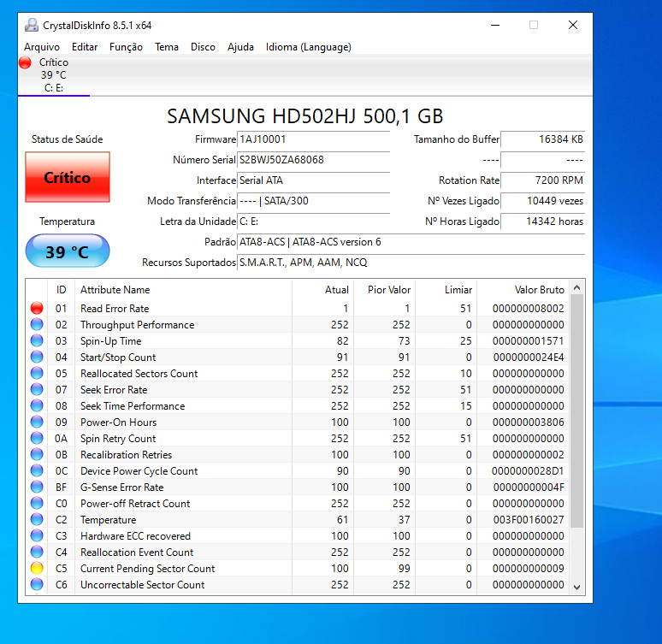Open the Função menu
Image resolution: width=662 pixels, height=644 pixels.
click(x=126, y=47)
